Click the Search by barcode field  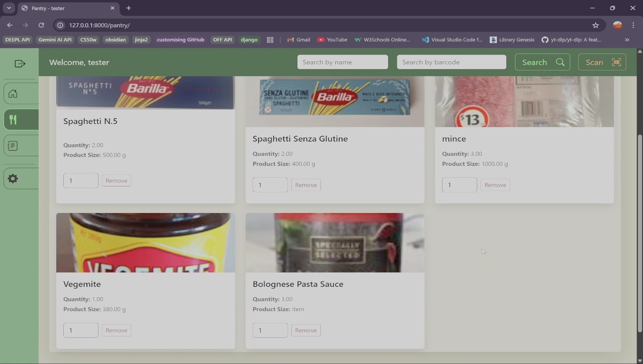(x=451, y=62)
